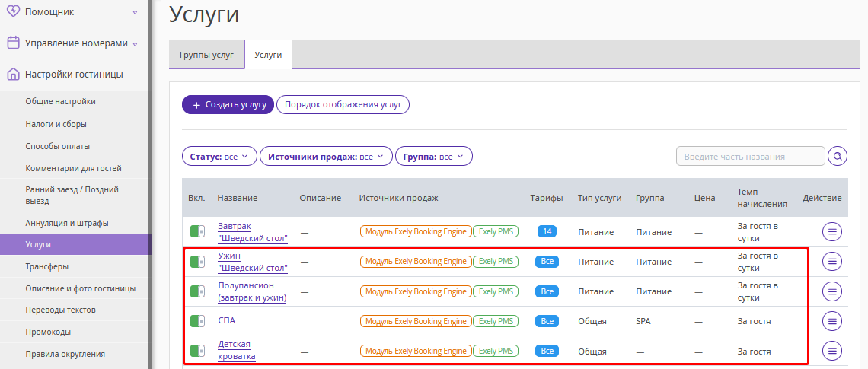Disable the Детская кроватка service switch
Viewport: 868px width, 369px height.
click(198, 351)
